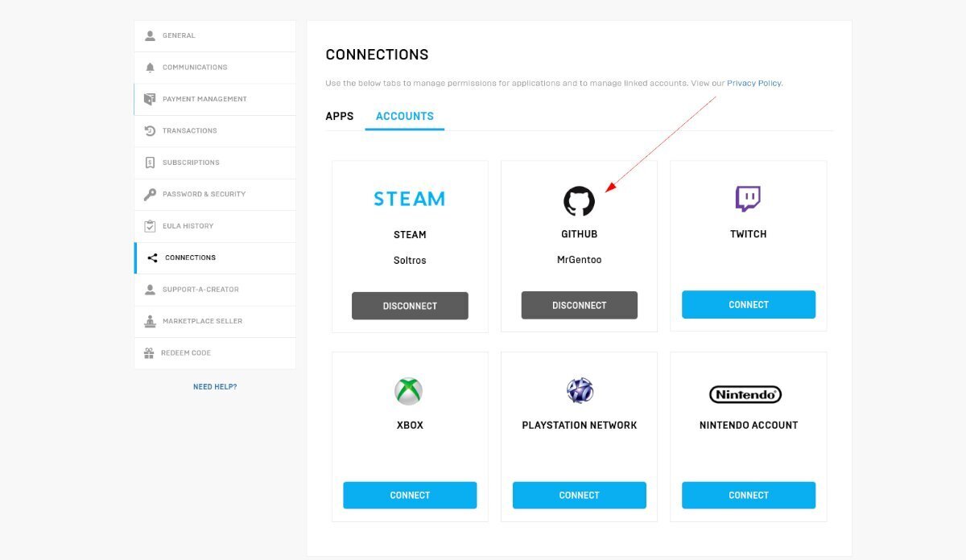Select Connections in sidebar

coord(215,257)
